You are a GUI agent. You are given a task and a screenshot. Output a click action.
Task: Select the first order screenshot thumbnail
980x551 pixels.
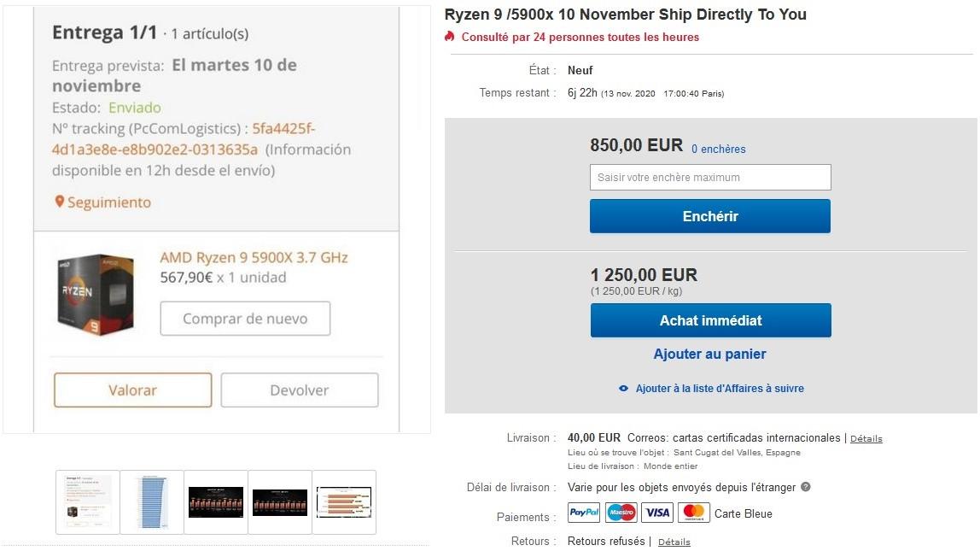[x=88, y=501]
